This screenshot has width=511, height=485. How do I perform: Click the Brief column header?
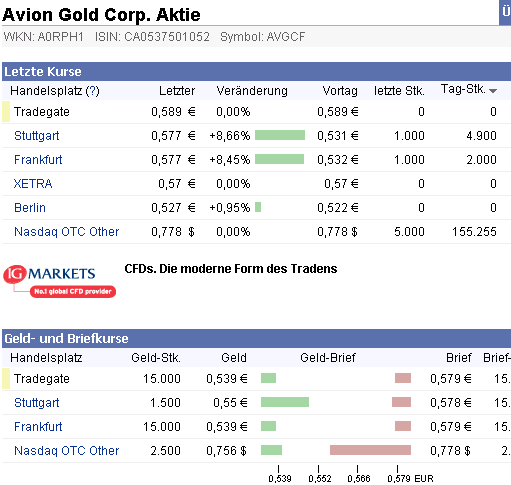tap(459, 358)
